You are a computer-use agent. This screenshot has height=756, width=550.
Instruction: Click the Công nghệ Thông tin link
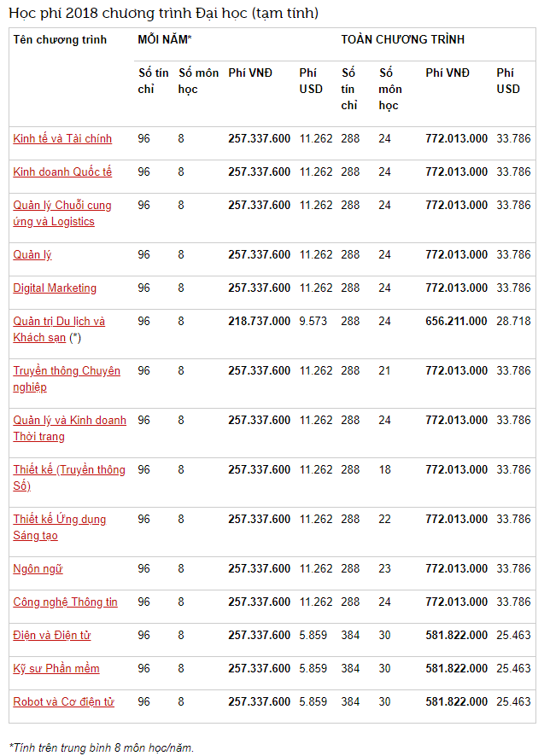point(65,602)
